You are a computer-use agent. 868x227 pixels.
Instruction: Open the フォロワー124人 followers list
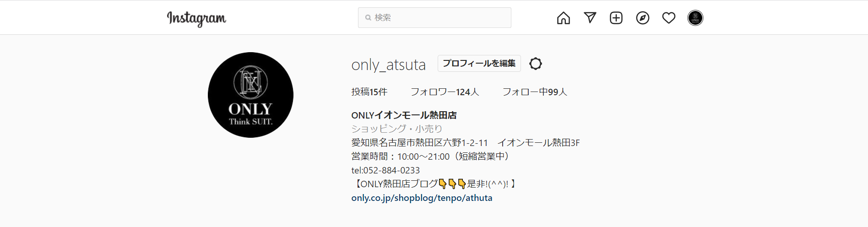[x=445, y=92]
